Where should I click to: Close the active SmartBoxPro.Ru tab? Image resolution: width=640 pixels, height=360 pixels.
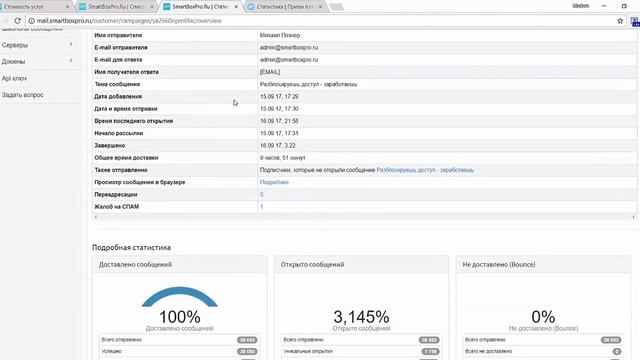[236, 7]
